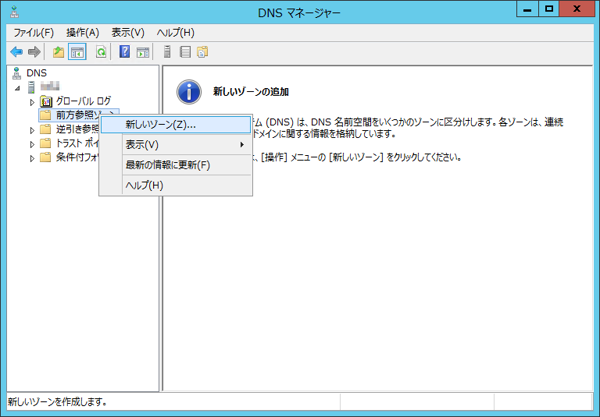Click the blue Back arrow in the toolbar
This screenshot has width=600, height=417.
(x=16, y=52)
